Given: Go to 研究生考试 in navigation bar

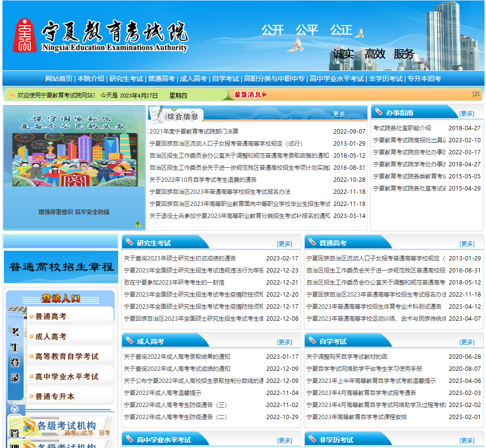Looking at the screenshot, I should pyautogui.click(x=126, y=79).
